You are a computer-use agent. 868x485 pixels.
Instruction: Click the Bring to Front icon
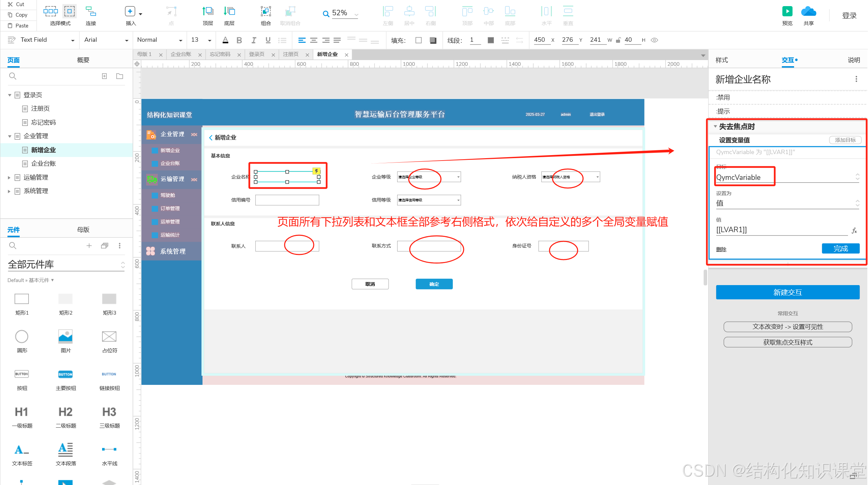tap(208, 12)
